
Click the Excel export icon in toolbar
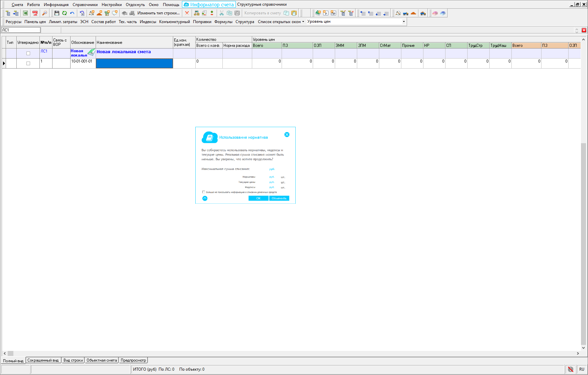coord(25,13)
